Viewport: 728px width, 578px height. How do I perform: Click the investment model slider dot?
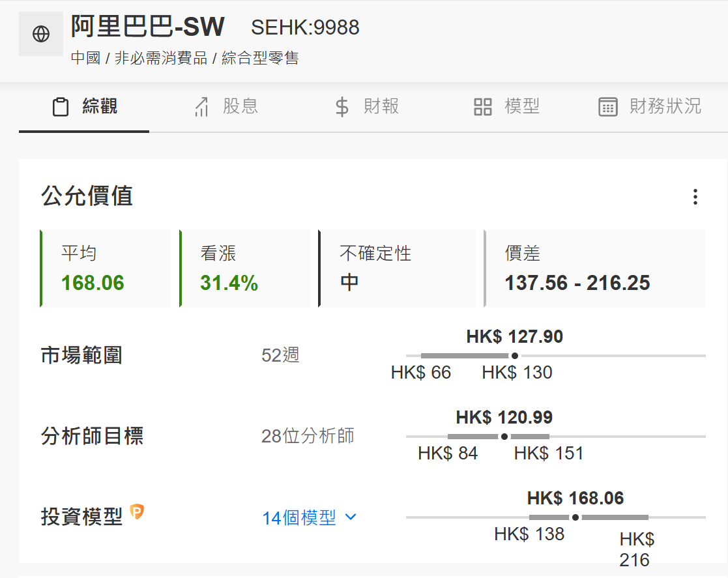click(x=575, y=517)
